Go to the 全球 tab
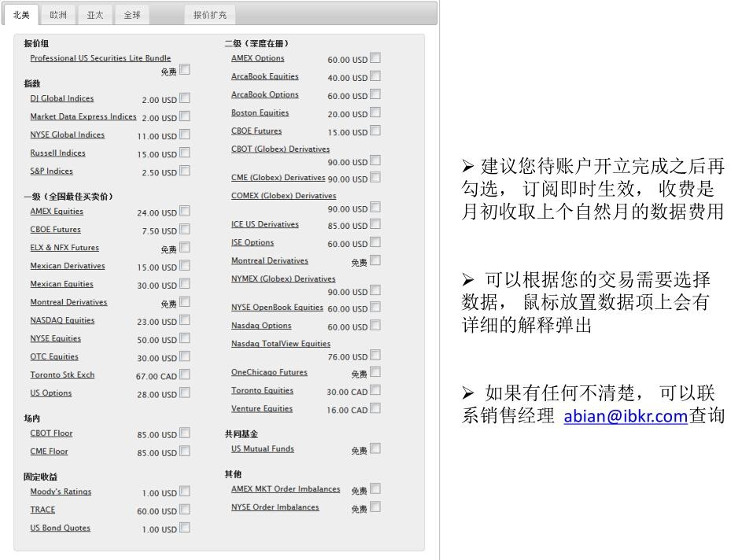The image size is (731, 560). pyautogui.click(x=132, y=15)
